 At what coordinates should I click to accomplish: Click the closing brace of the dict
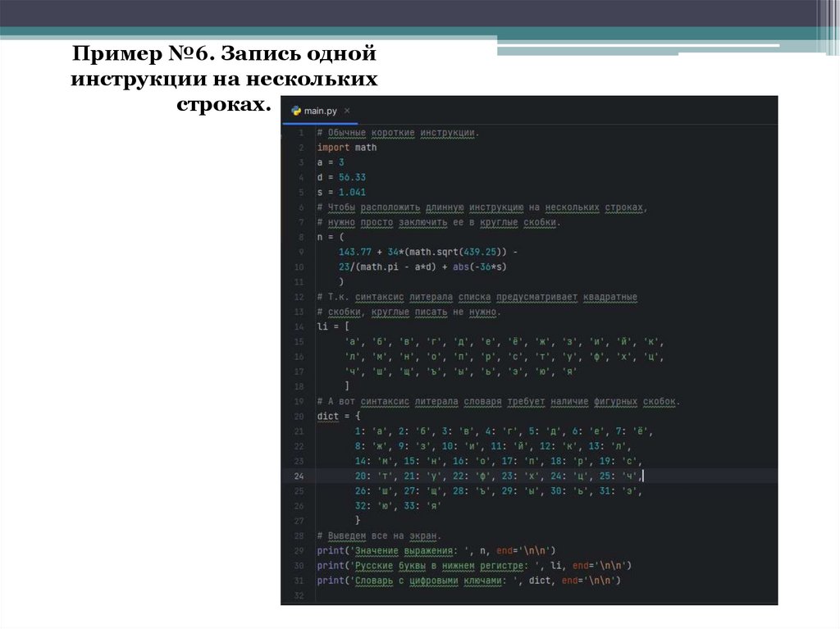click(358, 520)
